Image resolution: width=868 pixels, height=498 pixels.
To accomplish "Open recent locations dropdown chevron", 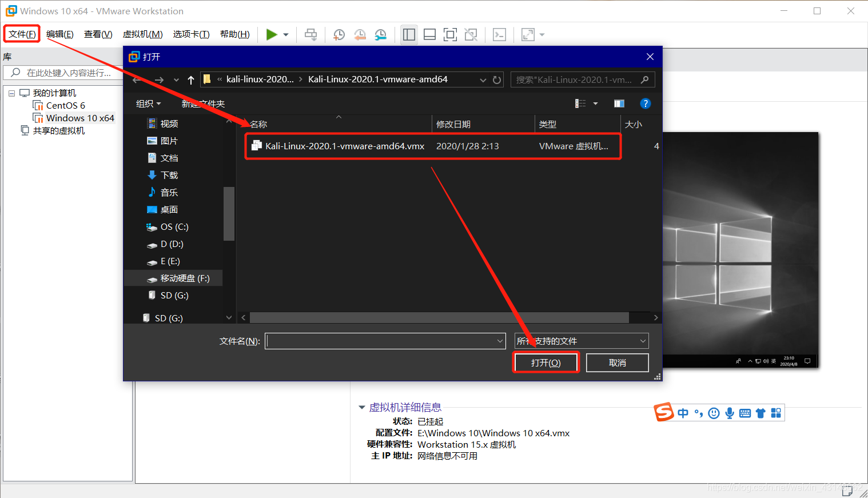I will tap(176, 80).
